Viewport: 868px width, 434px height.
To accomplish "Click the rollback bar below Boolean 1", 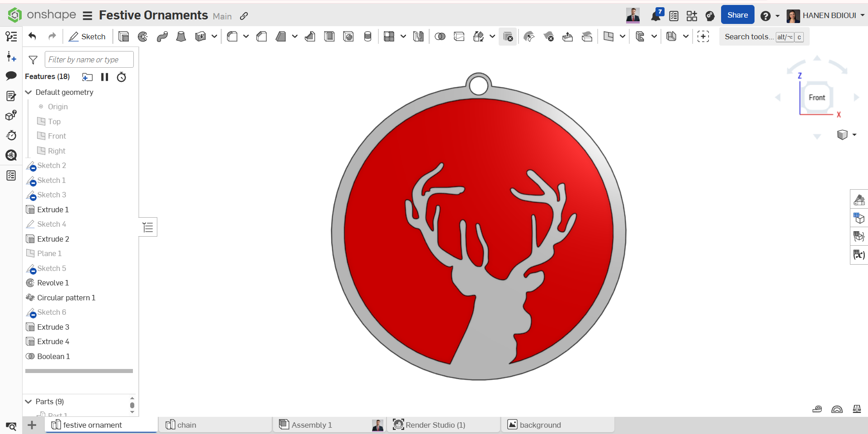I will (79, 371).
